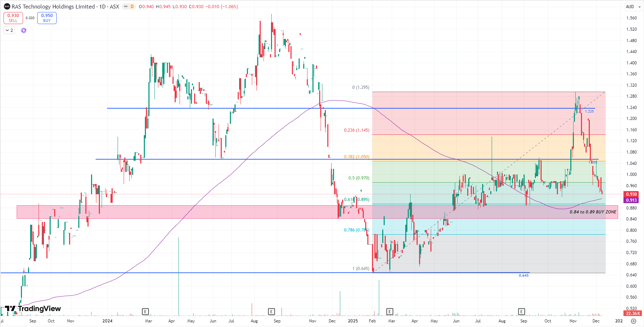Open the earnings E marker near September 2025
Screen dimensions: 644x327
[x=521, y=311]
